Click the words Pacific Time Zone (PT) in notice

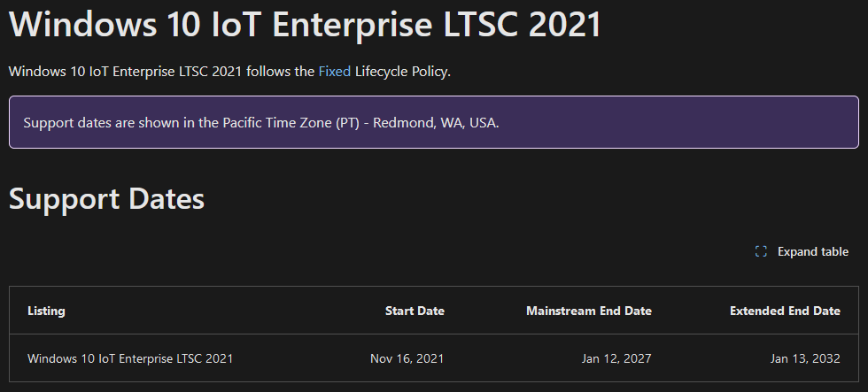click(x=291, y=123)
